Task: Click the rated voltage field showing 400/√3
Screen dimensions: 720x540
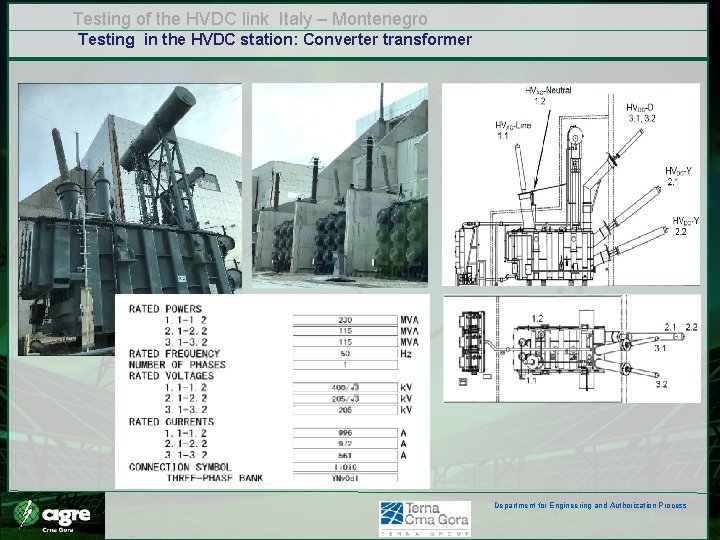Action: click(345, 388)
